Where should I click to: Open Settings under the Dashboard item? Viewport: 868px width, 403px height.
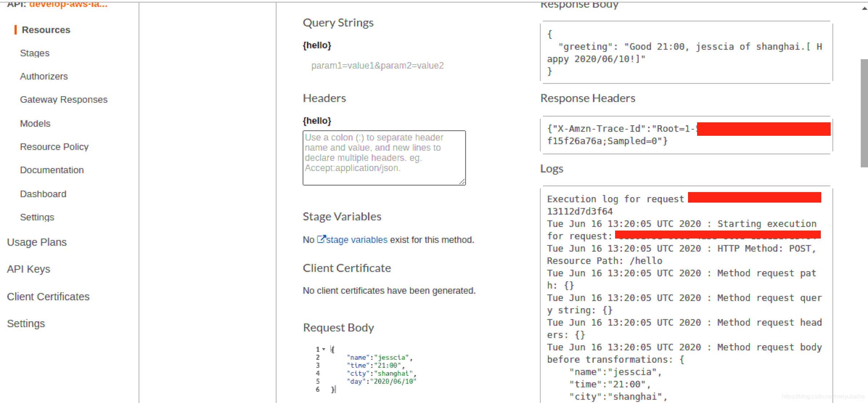point(37,217)
